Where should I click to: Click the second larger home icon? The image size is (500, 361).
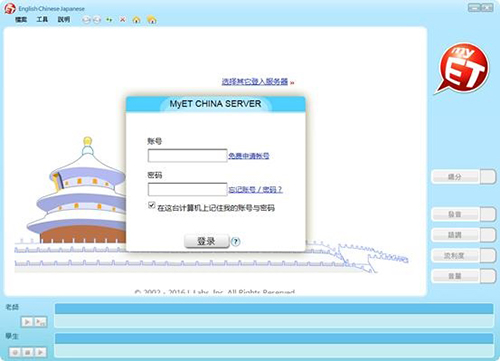point(152,20)
